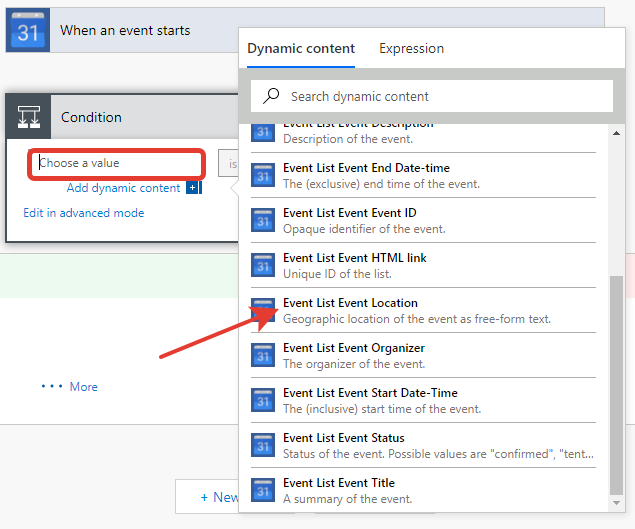
Task: Expand the More options link
Action: click(x=70, y=387)
